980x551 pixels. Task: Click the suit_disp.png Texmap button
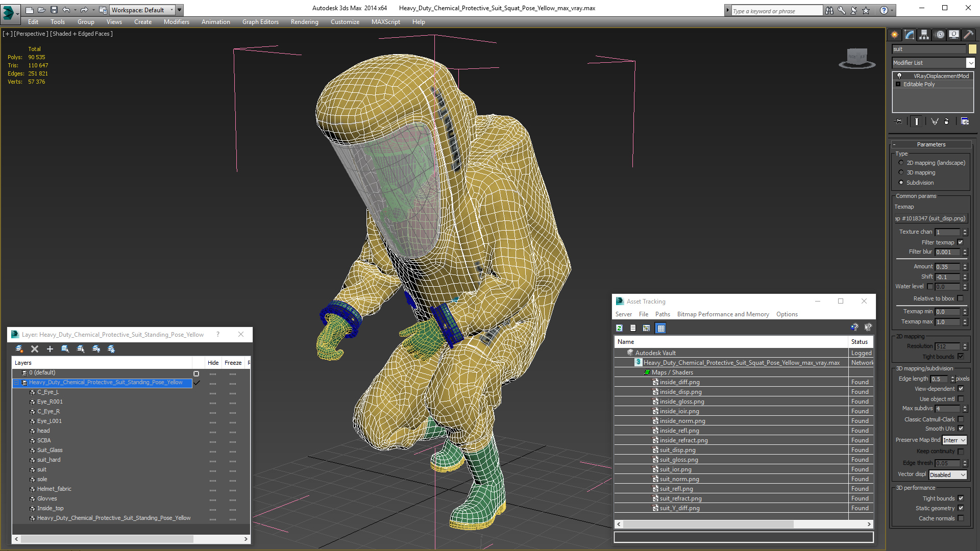(930, 218)
